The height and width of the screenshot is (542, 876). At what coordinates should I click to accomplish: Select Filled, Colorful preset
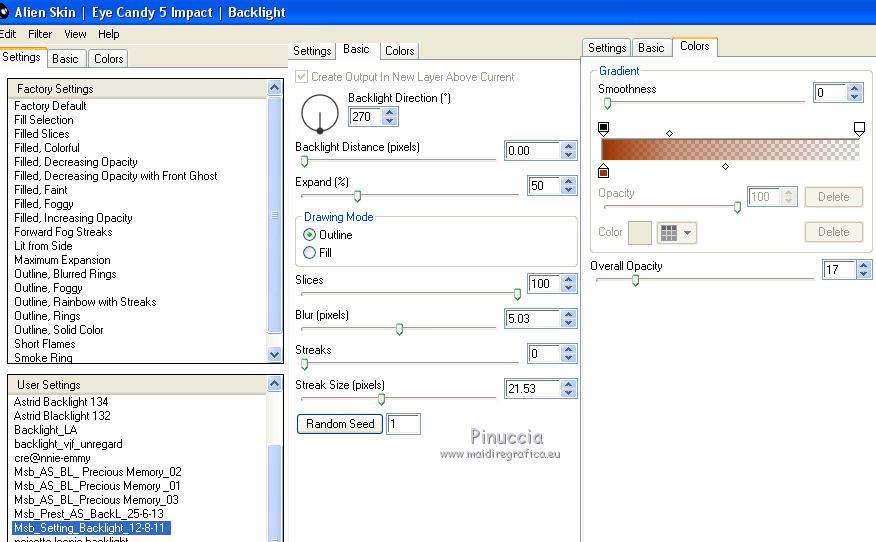[x=47, y=148]
